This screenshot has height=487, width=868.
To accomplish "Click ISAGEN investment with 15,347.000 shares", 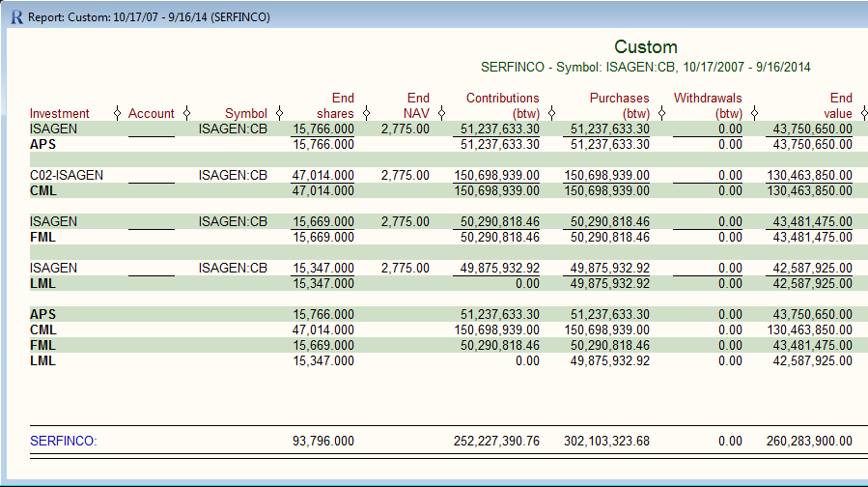I will (x=53, y=269).
